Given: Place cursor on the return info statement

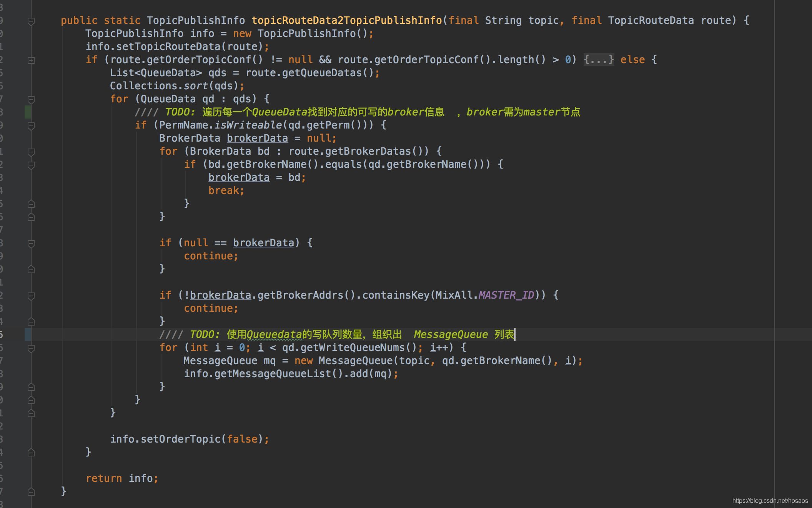Looking at the screenshot, I should (121, 478).
